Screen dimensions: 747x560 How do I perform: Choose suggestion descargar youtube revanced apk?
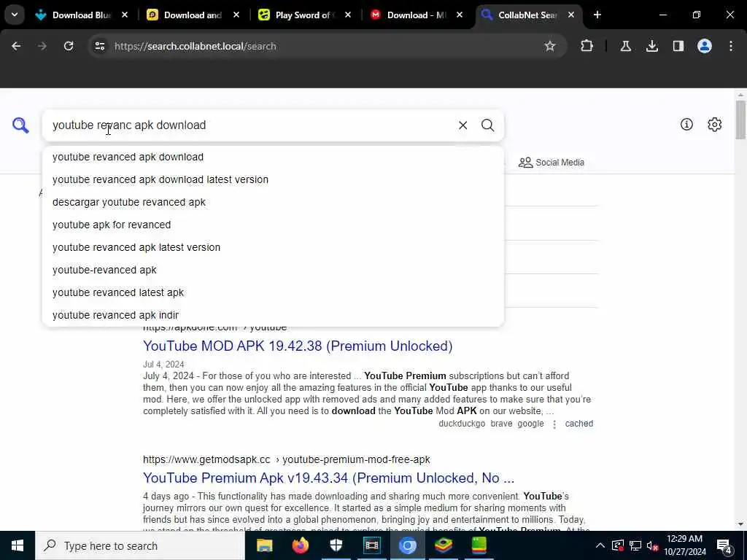[273, 202]
